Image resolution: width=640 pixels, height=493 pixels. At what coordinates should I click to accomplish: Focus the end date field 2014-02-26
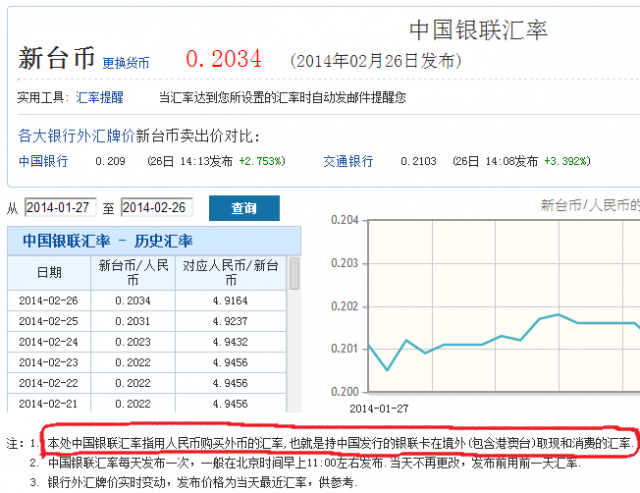pos(157,207)
